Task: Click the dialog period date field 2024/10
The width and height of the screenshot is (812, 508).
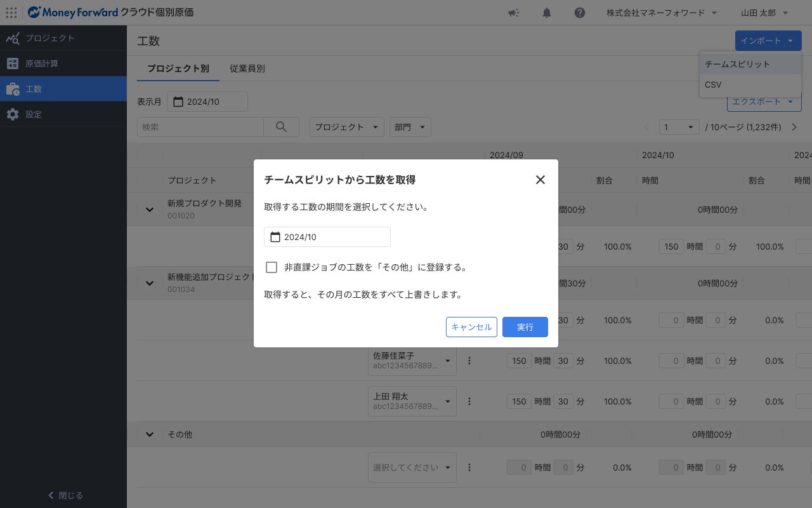Action: coord(327,237)
